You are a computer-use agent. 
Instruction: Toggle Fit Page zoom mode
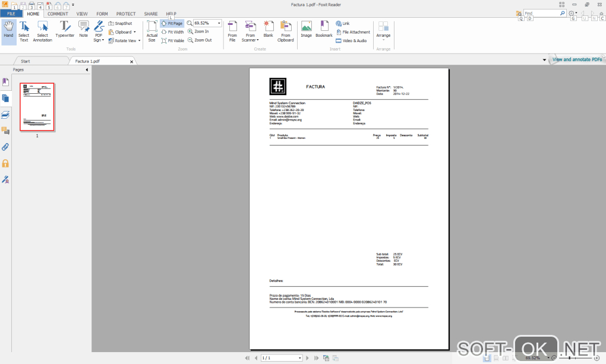172,24
